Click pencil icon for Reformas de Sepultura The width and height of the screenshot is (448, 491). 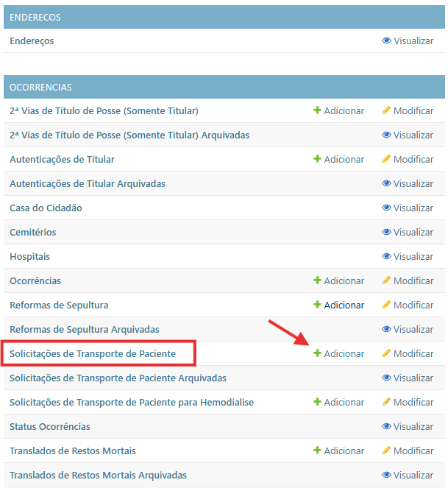[386, 305]
